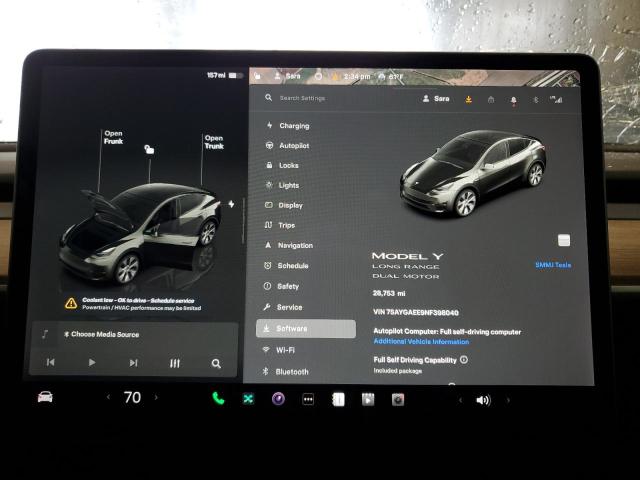
Task: Click the music note icon
Action: click(45, 334)
